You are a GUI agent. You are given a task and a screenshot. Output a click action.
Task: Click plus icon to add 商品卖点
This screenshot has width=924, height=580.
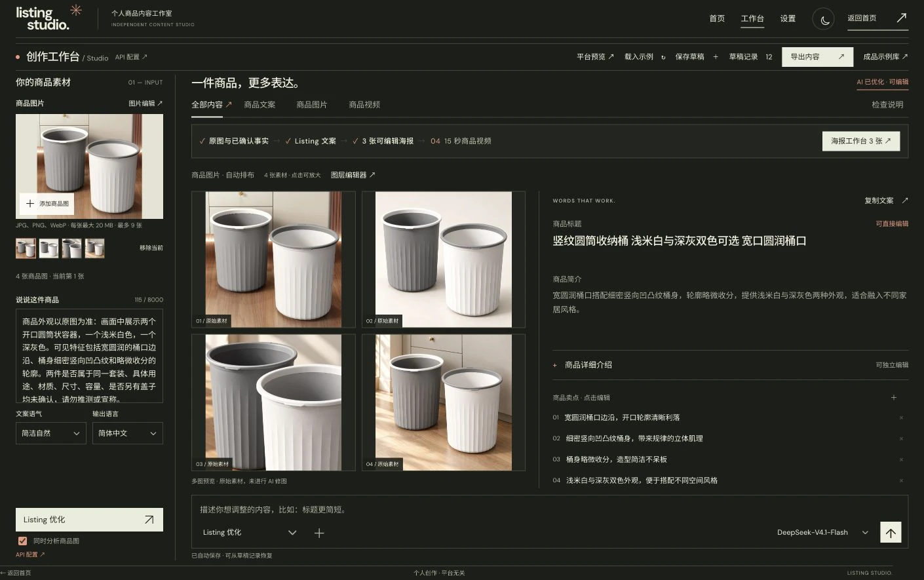pos(893,397)
